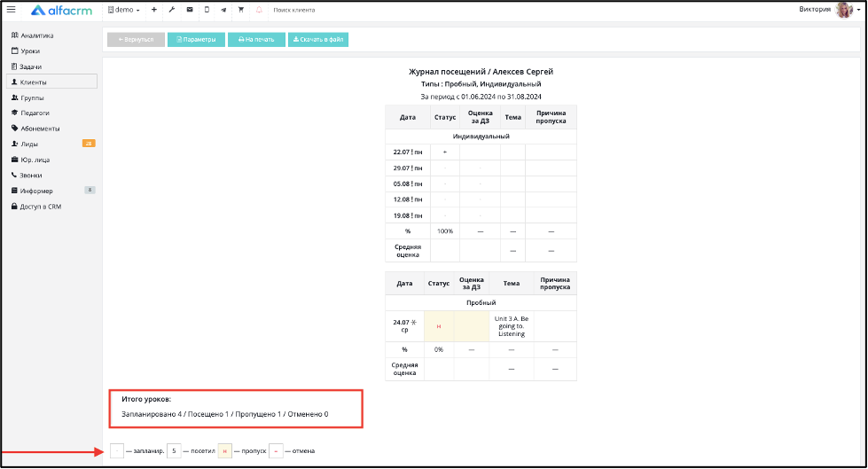Click the mobile device icon in top bar
Screen dimensions: 868x469
point(207,10)
